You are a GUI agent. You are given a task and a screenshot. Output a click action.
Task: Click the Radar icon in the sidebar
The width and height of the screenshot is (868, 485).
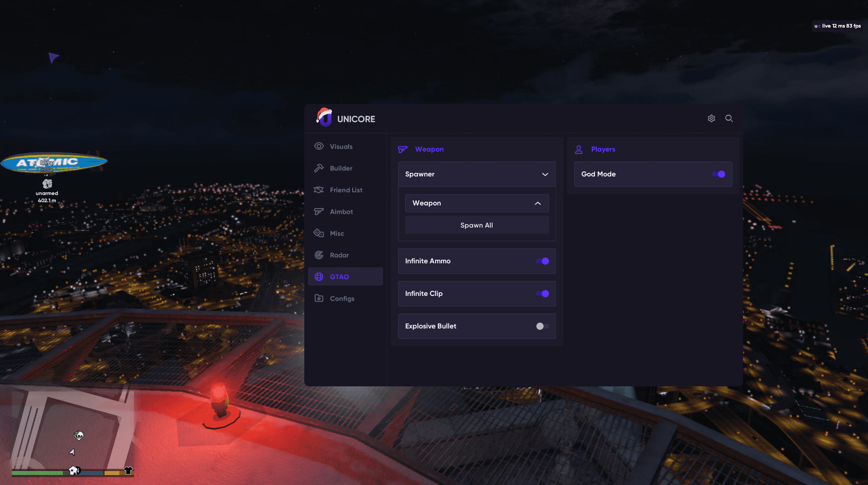(319, 255)
